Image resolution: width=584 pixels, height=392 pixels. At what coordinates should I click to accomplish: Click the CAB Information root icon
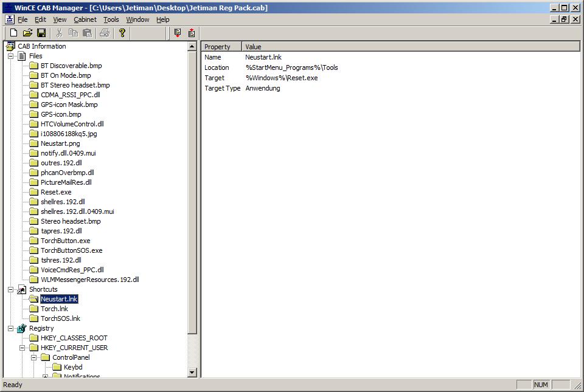tap(10, 46)
